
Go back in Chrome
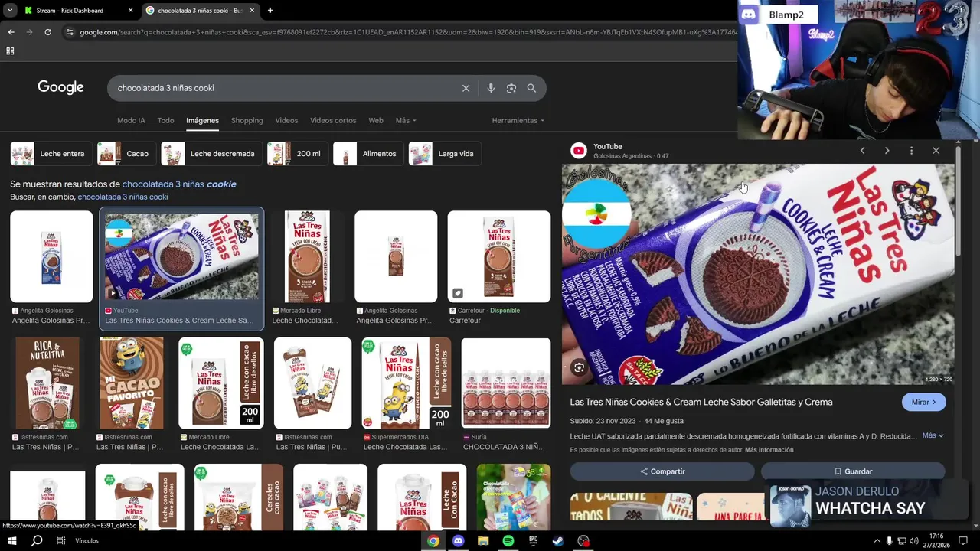11,32
